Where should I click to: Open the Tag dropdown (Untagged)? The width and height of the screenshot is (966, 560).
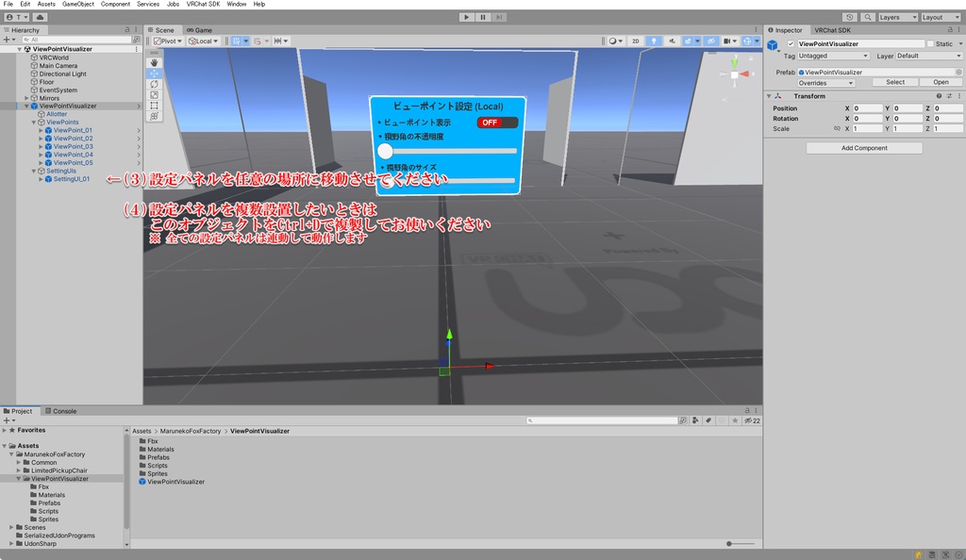click(x=833, y=56)
